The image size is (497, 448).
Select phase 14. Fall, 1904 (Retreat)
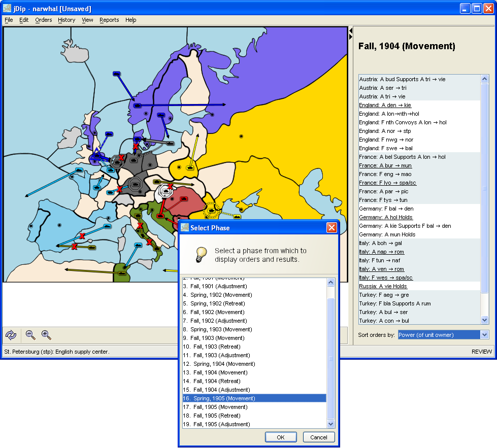tap(254, 381)
